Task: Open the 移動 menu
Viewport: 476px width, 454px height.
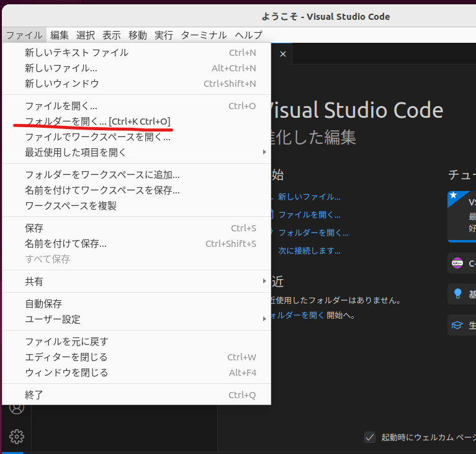Action: (138, 35)
